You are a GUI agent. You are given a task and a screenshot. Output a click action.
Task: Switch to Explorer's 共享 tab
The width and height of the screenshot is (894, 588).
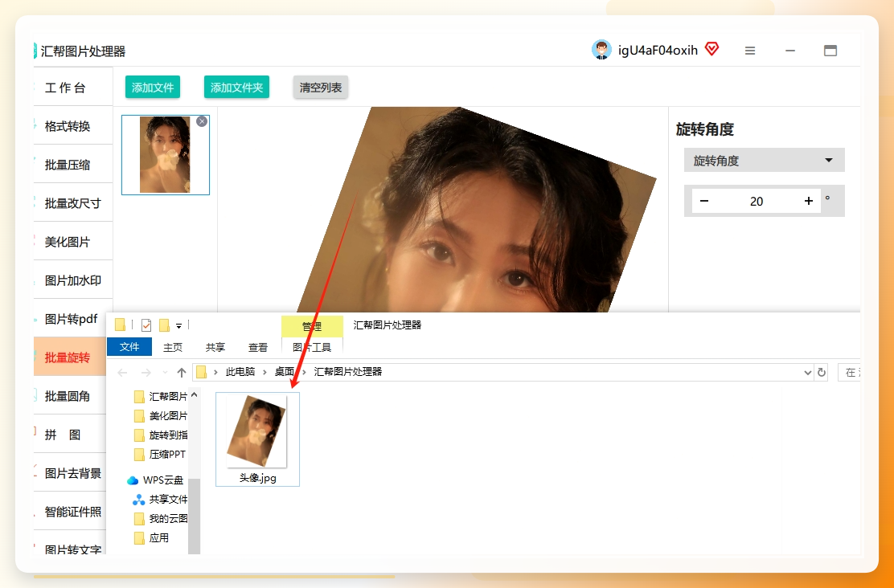point(215,347)
